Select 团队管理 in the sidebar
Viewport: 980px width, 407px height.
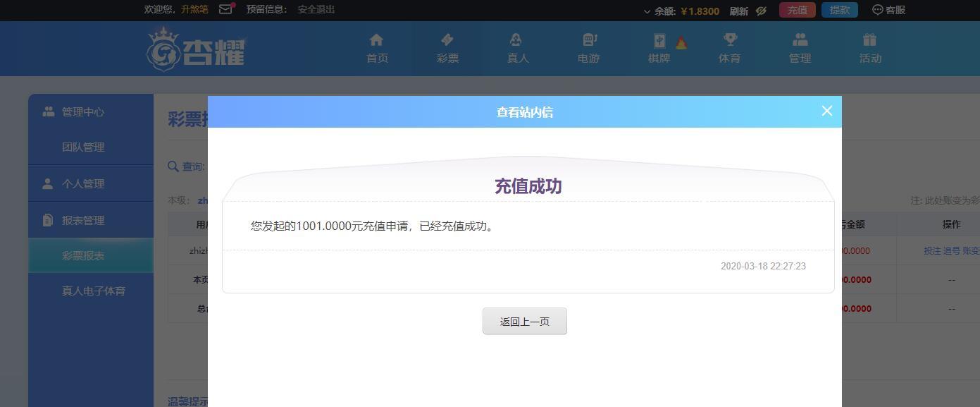coord(91,147)
